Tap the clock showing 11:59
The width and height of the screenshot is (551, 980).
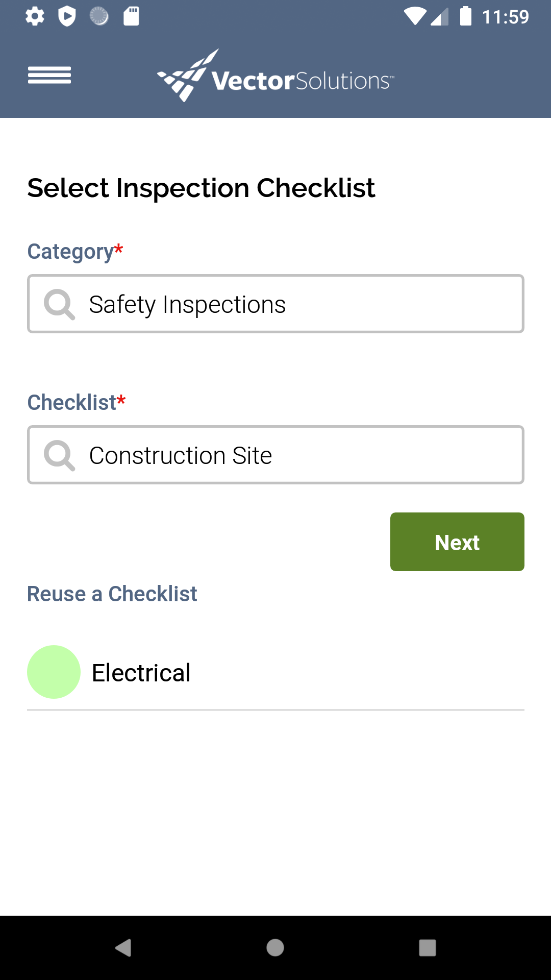tap(506, 17)
